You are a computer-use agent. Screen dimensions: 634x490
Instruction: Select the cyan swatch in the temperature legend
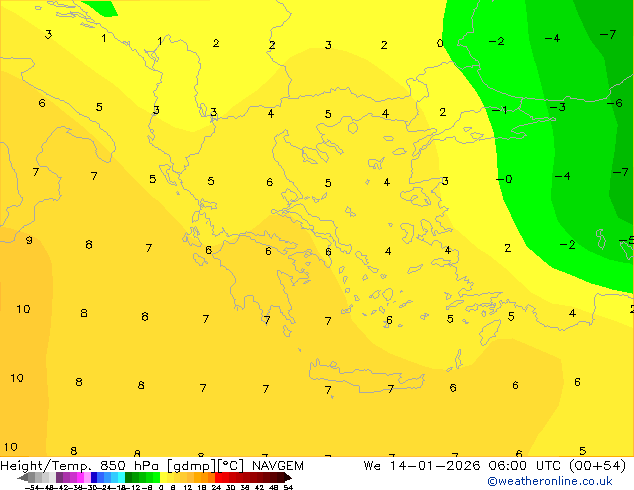click(122, 478)
